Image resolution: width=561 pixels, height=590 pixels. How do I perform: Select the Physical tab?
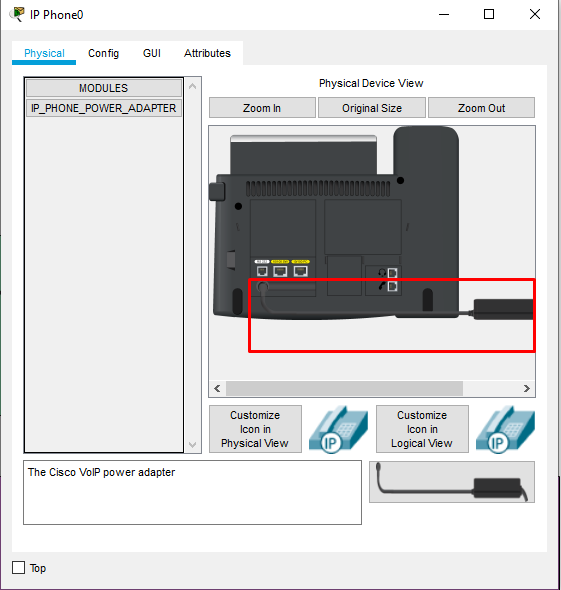coord(44,53)
